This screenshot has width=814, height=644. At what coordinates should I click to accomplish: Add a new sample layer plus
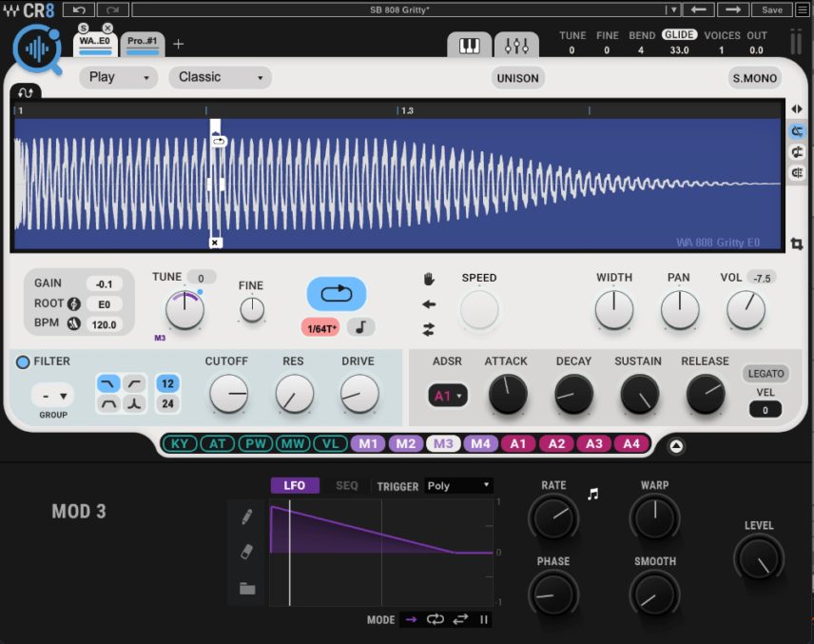pos(178,44)
